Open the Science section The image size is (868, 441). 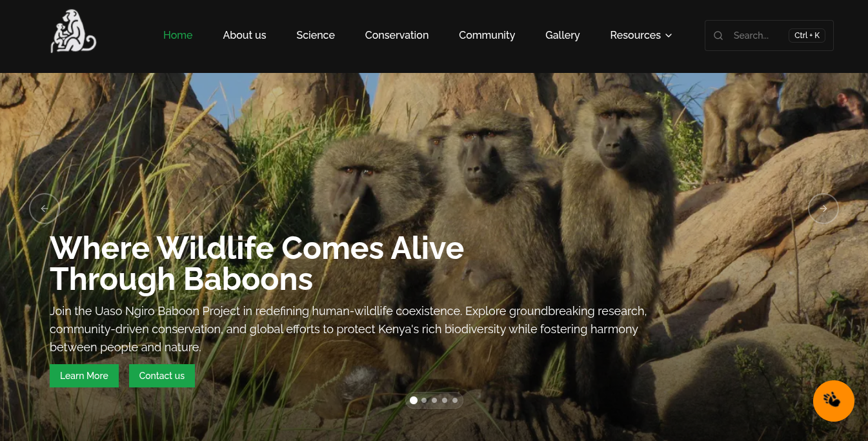(316, 36)
